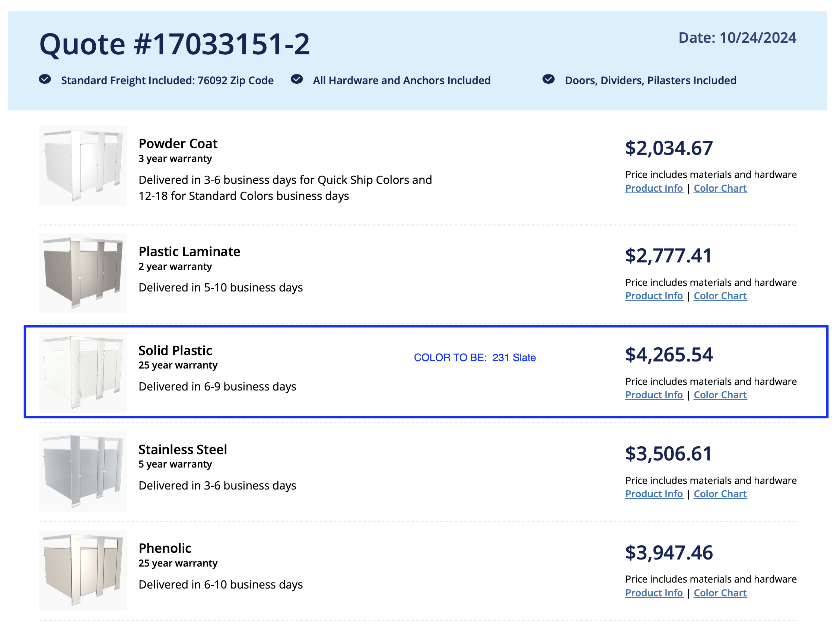Open Color Chart for Powder Coat

pos(720,188)
